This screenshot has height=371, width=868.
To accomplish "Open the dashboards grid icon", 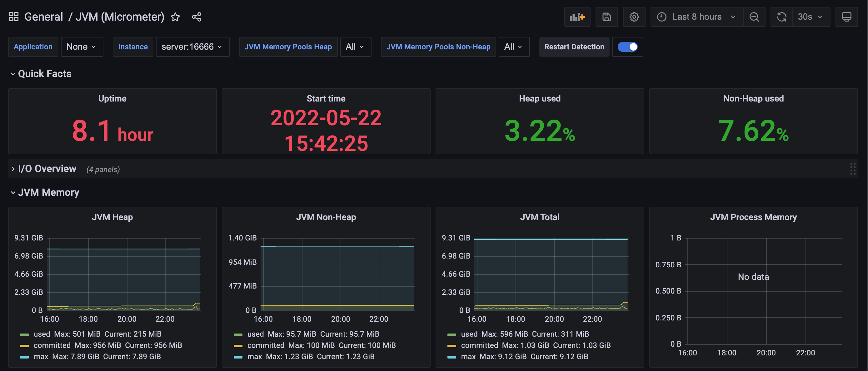I will coord(13,17).
